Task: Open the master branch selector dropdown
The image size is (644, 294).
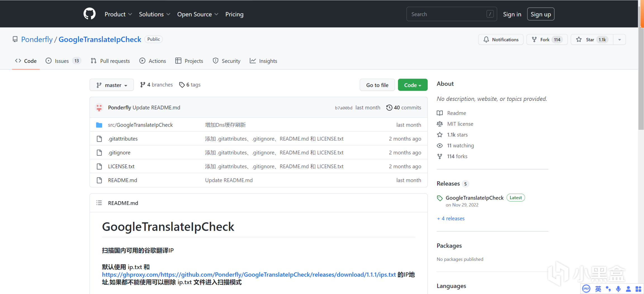Action: point(112,85)
